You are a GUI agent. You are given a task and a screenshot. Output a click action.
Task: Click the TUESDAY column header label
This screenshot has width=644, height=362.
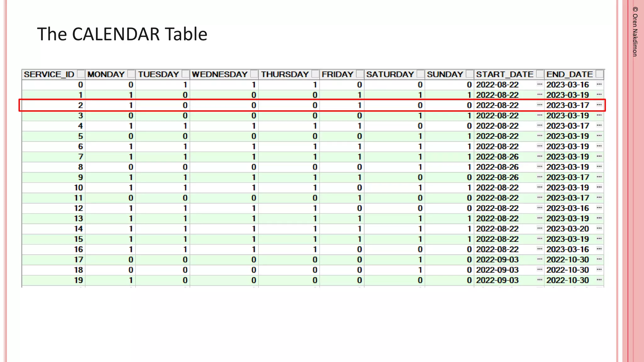pyautogui.click(x=158, y=74)
